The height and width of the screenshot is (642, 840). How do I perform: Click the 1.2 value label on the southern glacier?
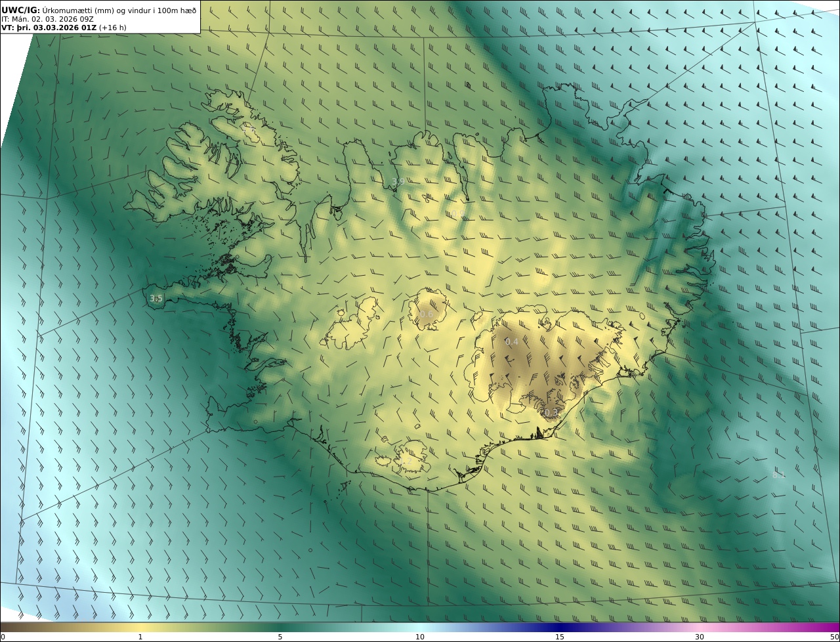(x=406, y=461)
